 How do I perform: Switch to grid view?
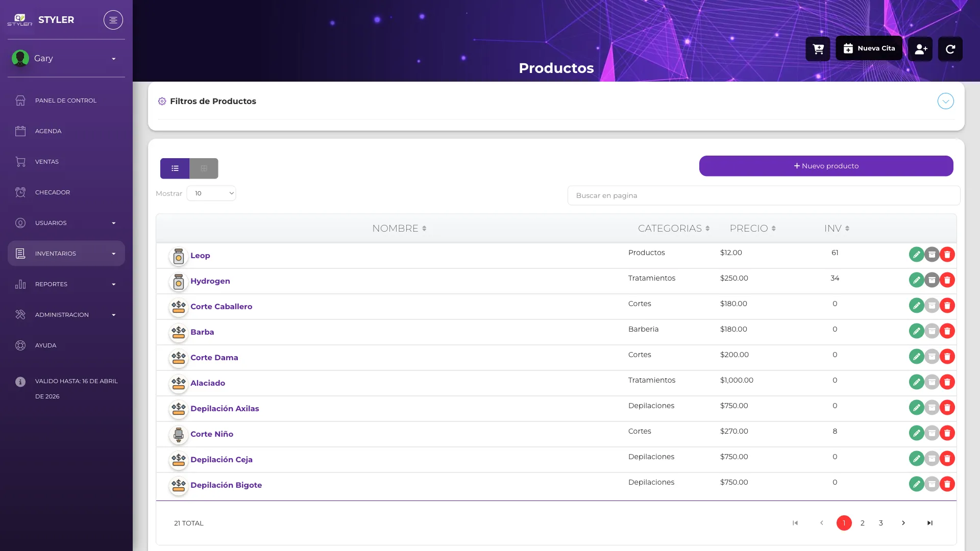[x=204, y=168]
